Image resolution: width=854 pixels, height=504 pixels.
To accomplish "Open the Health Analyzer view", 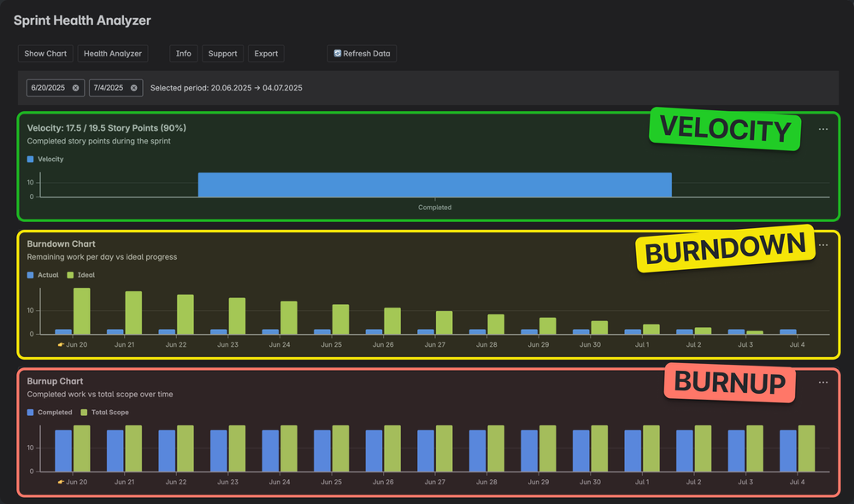I will coord(113,53).
